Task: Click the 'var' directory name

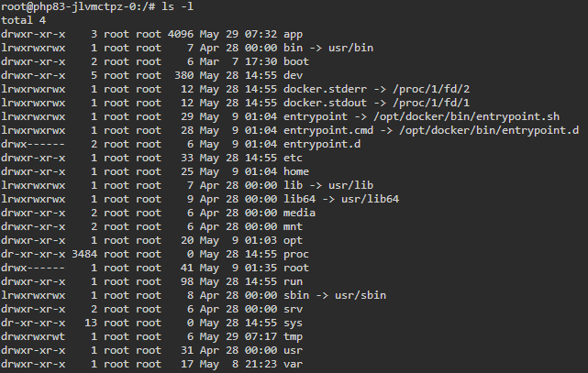Action: (293, 364)
